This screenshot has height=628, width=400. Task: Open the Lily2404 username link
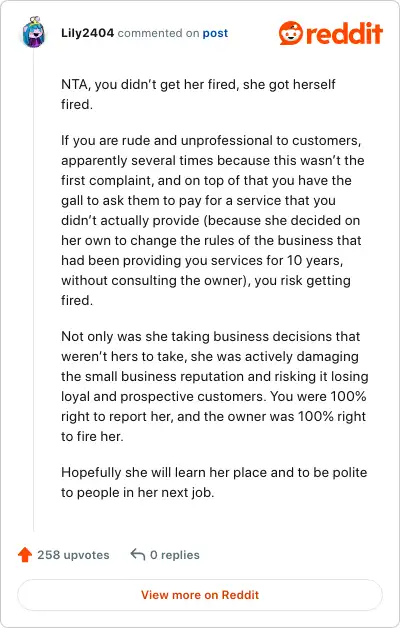[x=88, y=33]
